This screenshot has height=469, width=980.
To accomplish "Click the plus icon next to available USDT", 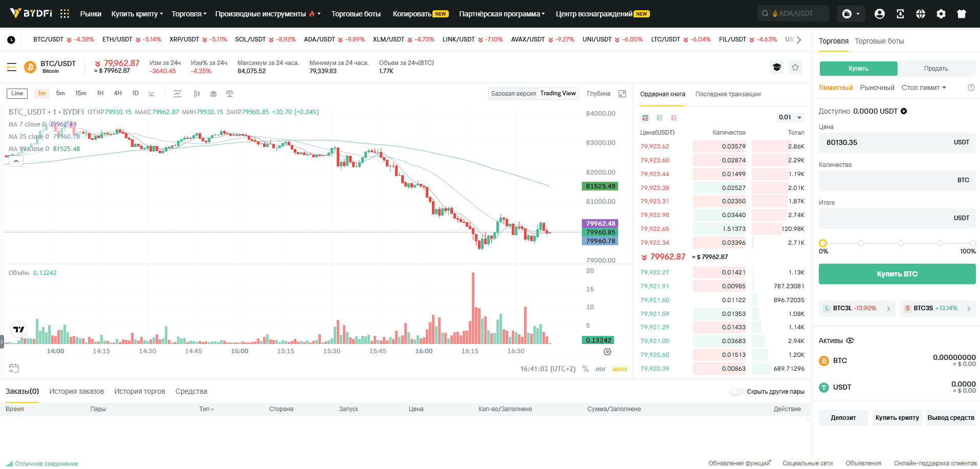I will 904,111.
